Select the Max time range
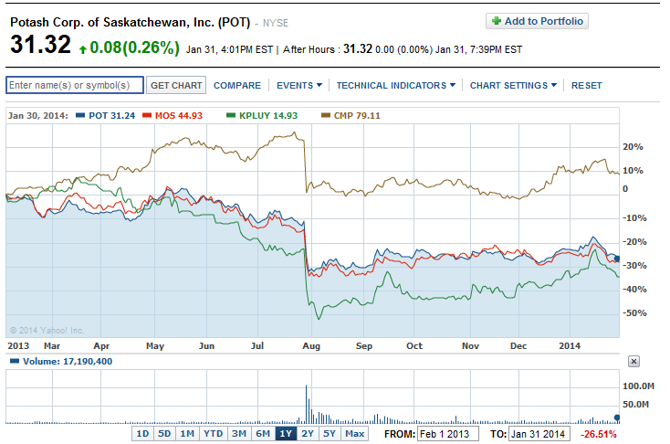This screenshot has height=444, width=670. point(355,434)
